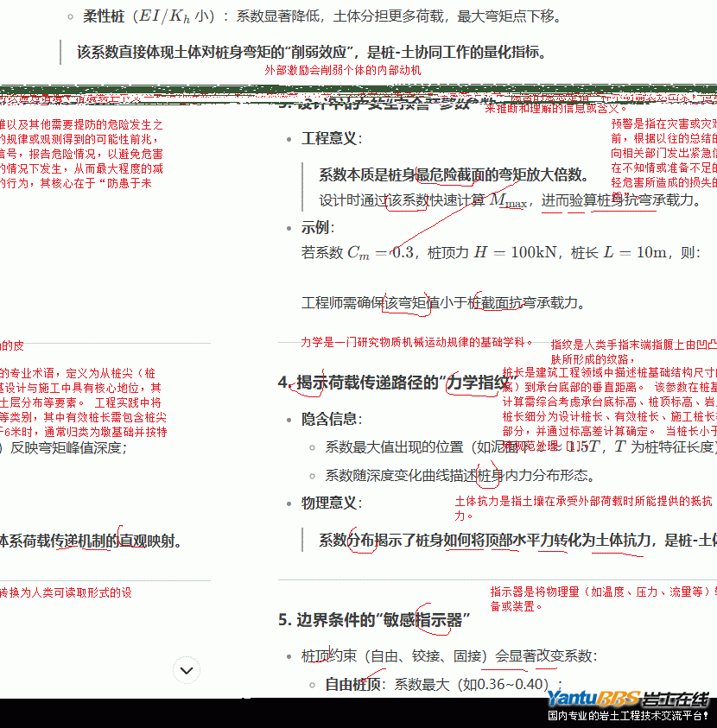Click the M_max formula in the design line
The image size is (717, 728).
(509, 201)
